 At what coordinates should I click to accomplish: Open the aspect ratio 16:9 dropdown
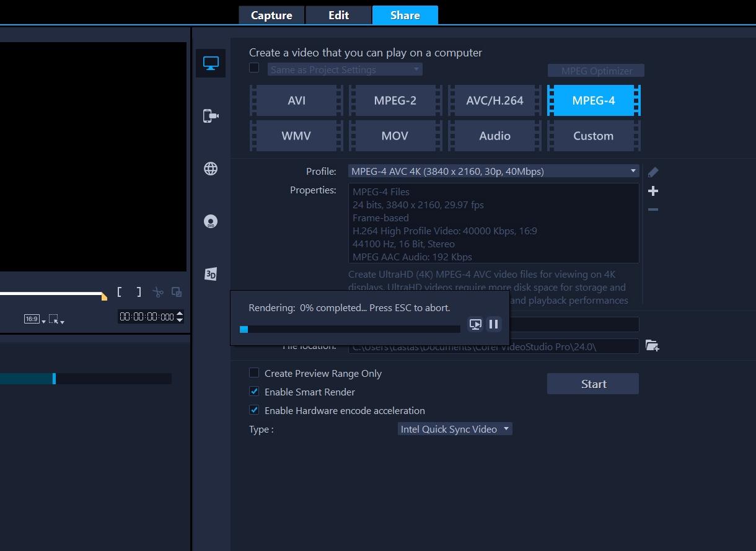[35, 319]
